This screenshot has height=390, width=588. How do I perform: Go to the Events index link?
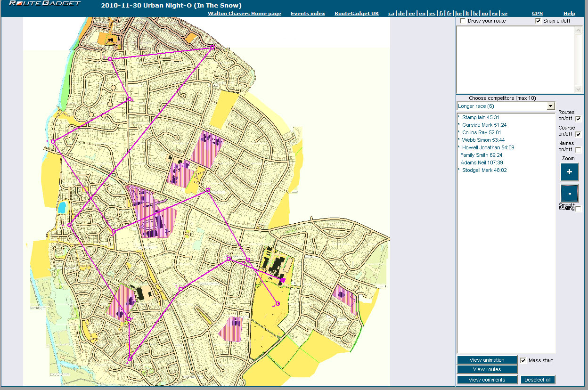click(308, 14)
